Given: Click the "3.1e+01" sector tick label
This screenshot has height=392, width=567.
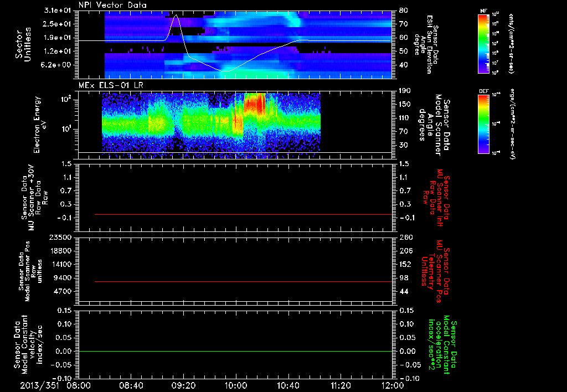Looking at the screenshot, I should 58,11.
